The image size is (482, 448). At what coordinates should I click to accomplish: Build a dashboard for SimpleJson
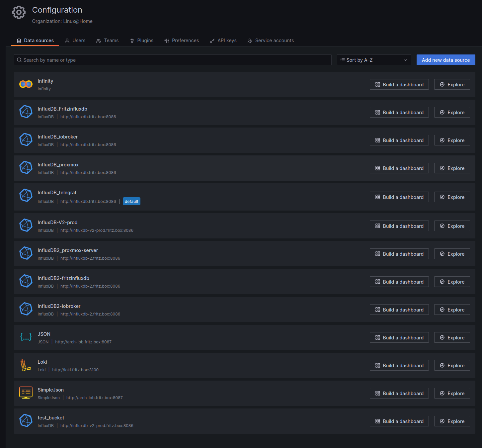399,393
